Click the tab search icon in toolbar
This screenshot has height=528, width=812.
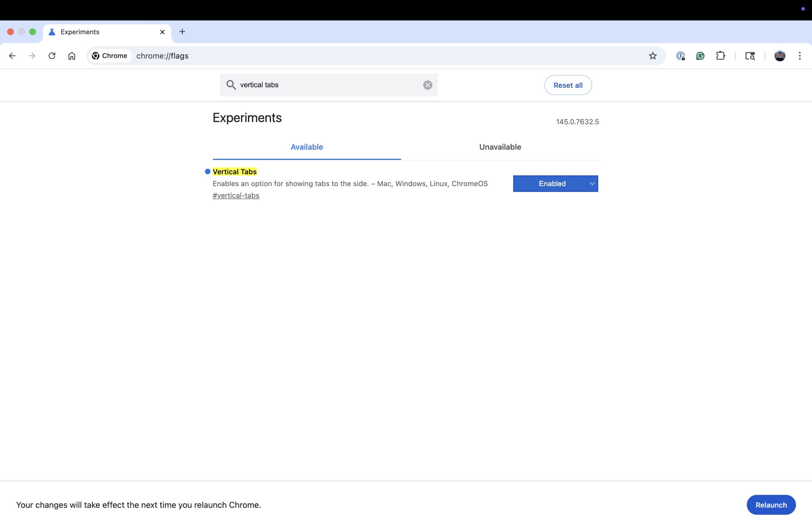(x=750, y=56)
